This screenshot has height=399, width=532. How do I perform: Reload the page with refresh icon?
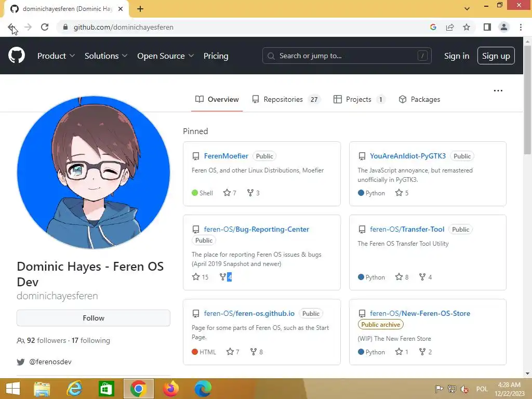(x=45, y=27)
